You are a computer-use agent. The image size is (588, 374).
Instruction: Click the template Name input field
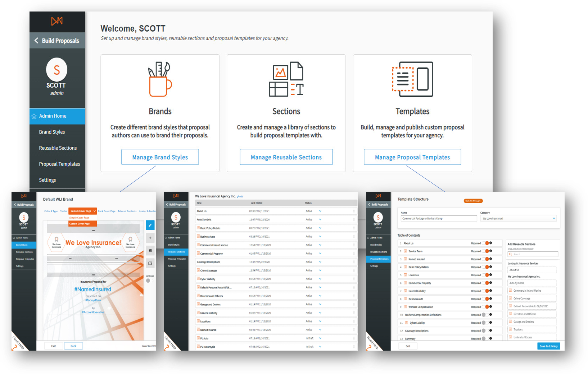pos(439,218)
